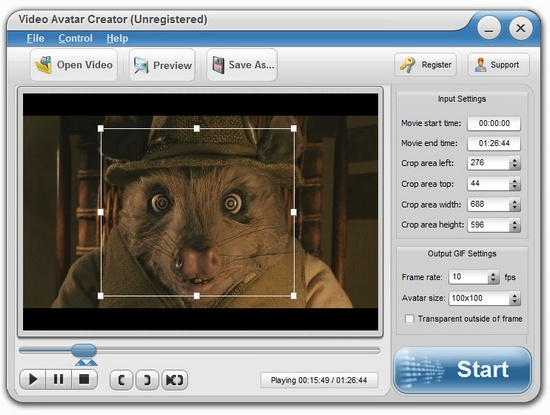Click the top-left crop handle
Screen dimensions: 550x415
tap(101, 128)
